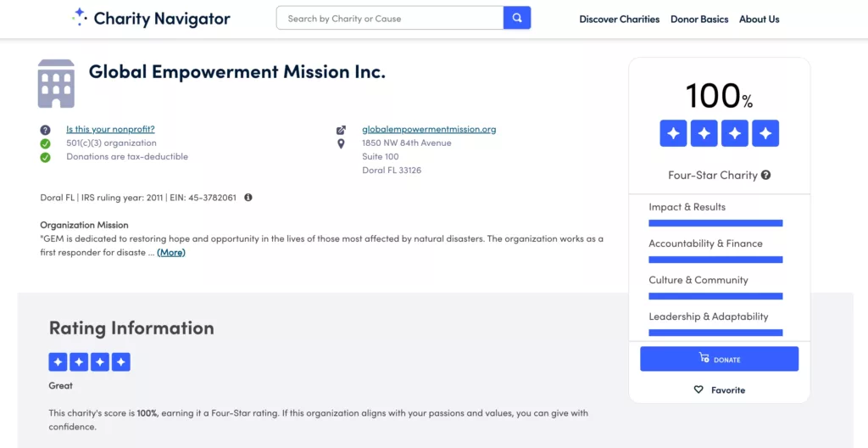Click the cart icon on the Donate button
The width and height of the screenshot is (868, 448).
[x=704, y=358]
